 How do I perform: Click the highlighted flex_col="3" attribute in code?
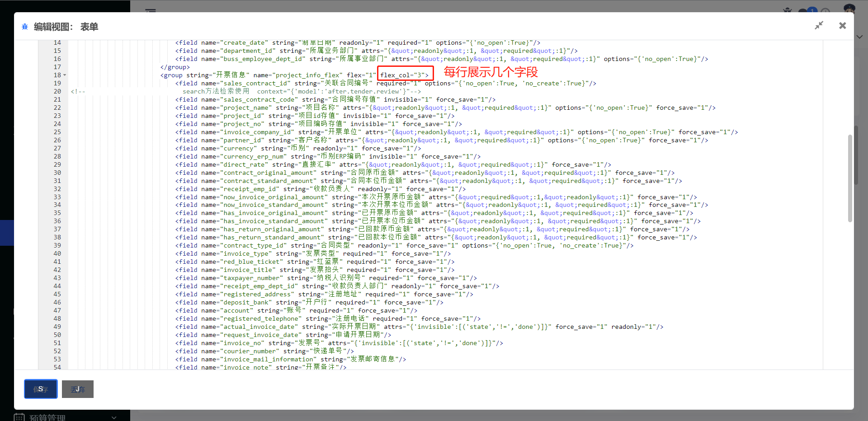(405, 75)
